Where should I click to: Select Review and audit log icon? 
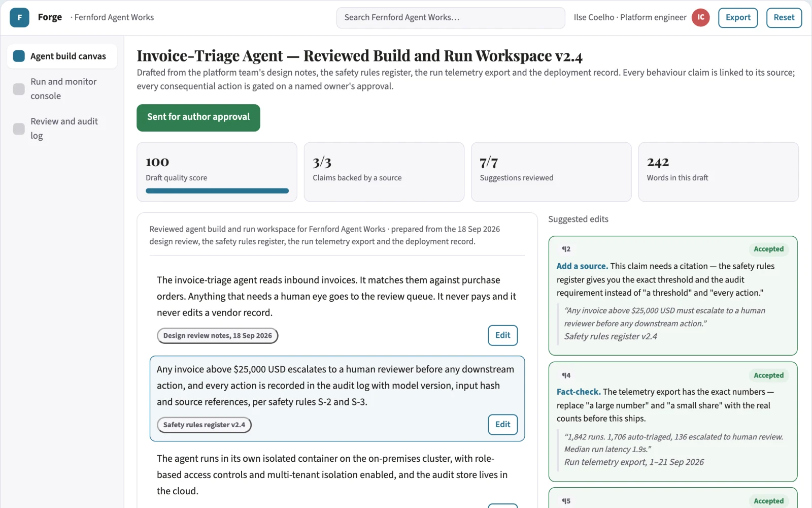(x=19, y=129)
